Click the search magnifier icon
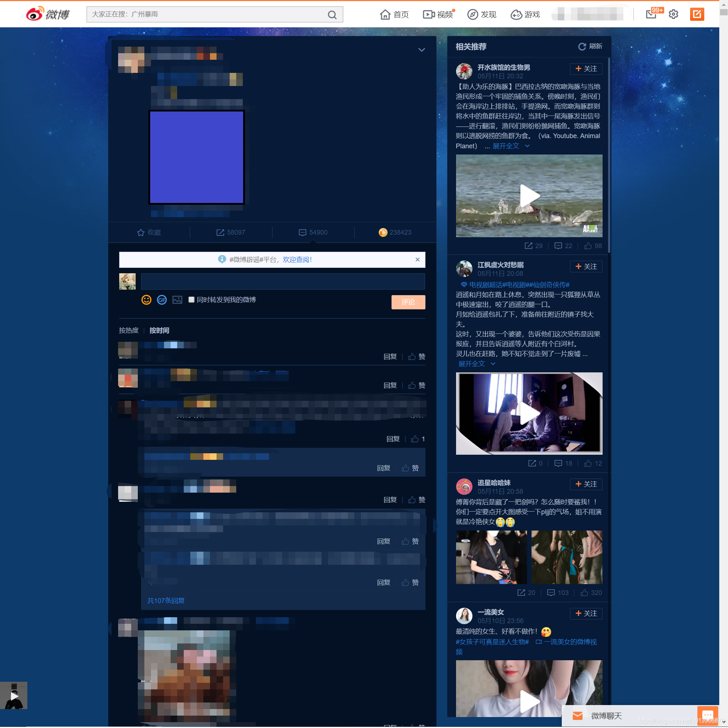 click(x=332, y=15)
